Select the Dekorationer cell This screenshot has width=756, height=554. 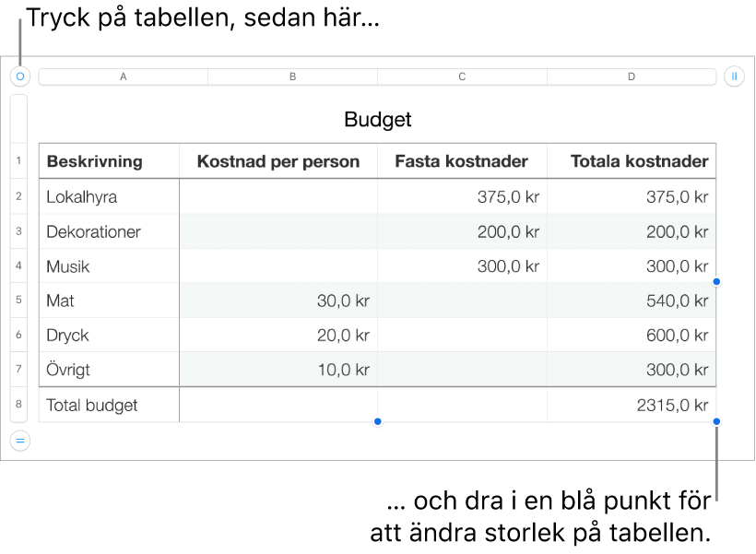pos(110,231)
